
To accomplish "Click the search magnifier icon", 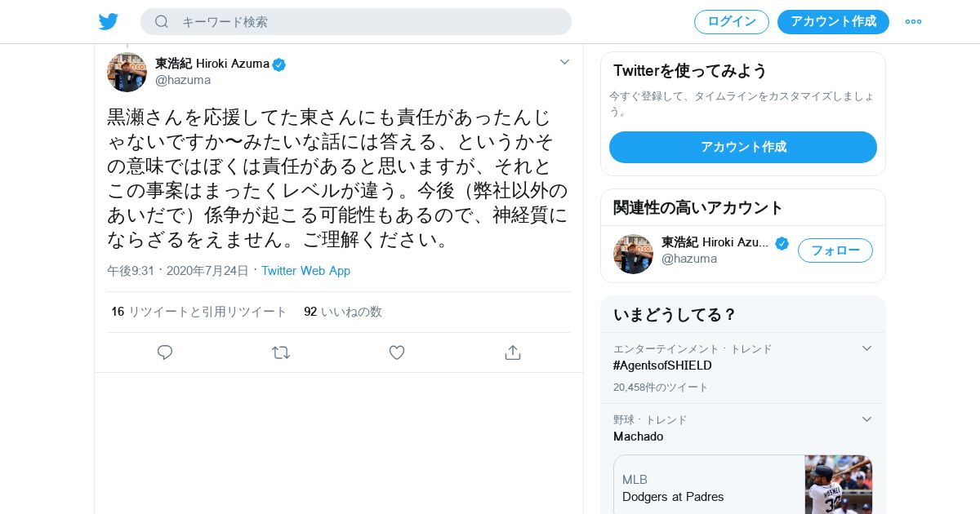I will (162, 22).
